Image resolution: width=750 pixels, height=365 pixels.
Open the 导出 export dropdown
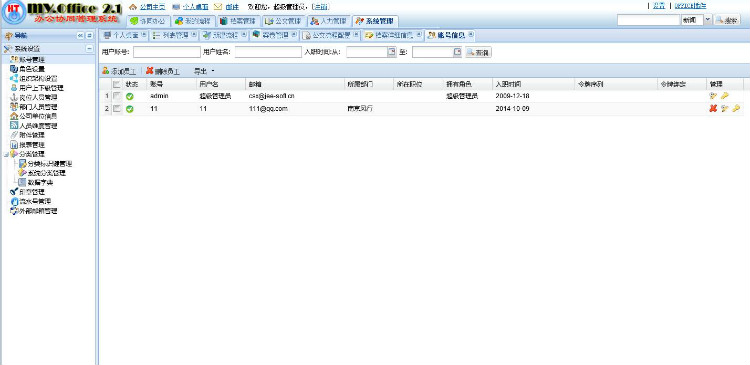204,71
